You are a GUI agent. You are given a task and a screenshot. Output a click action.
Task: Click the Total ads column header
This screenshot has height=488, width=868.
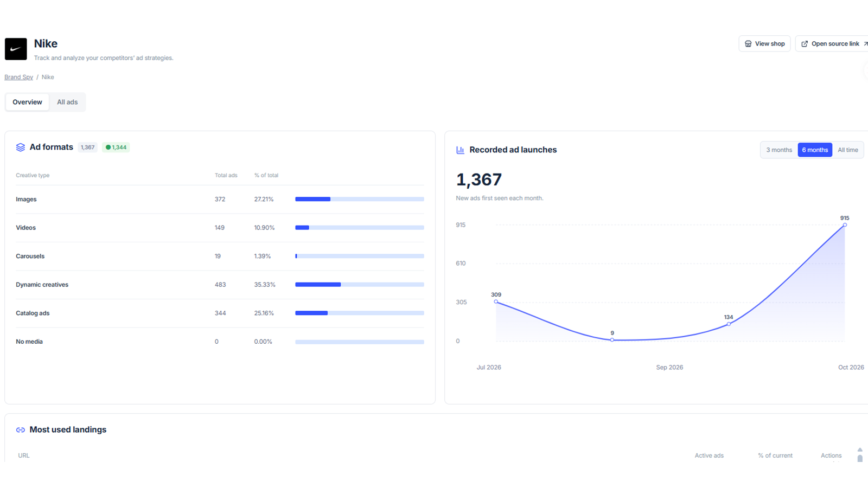click(226, 175)
